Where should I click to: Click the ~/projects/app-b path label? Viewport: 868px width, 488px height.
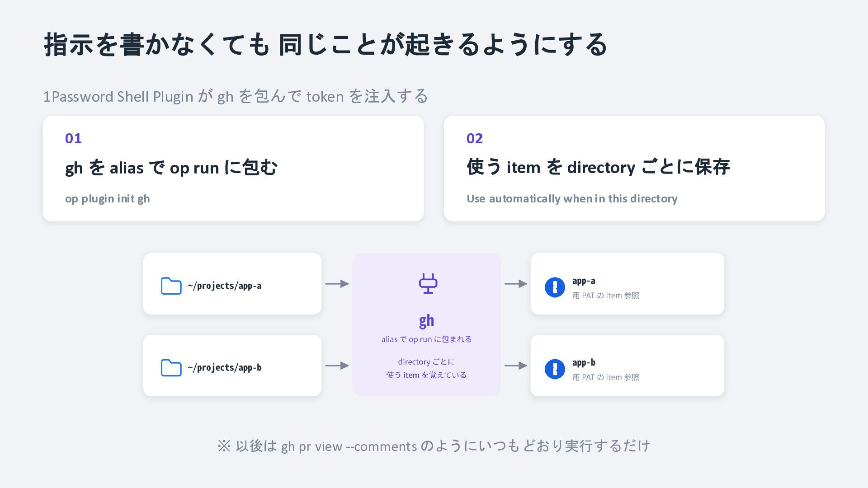click(225, 368)
